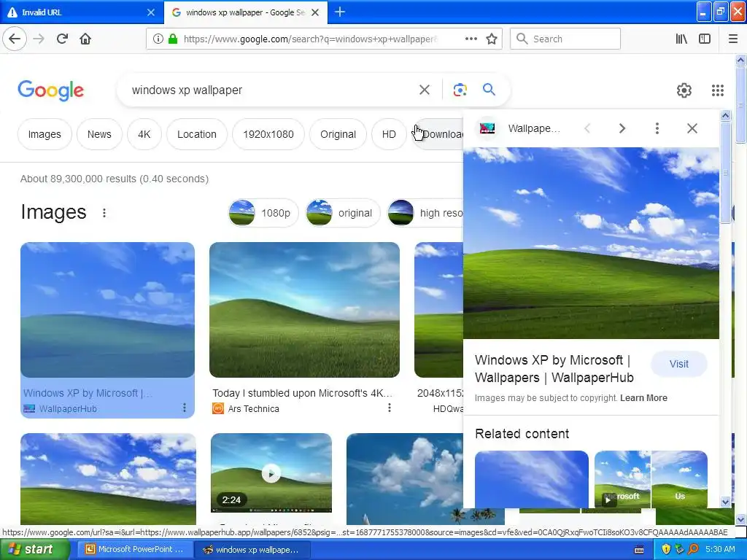This screenshot has height=560, width=747.
Task: Open Google settings gear icon
Action: [684, 90]
